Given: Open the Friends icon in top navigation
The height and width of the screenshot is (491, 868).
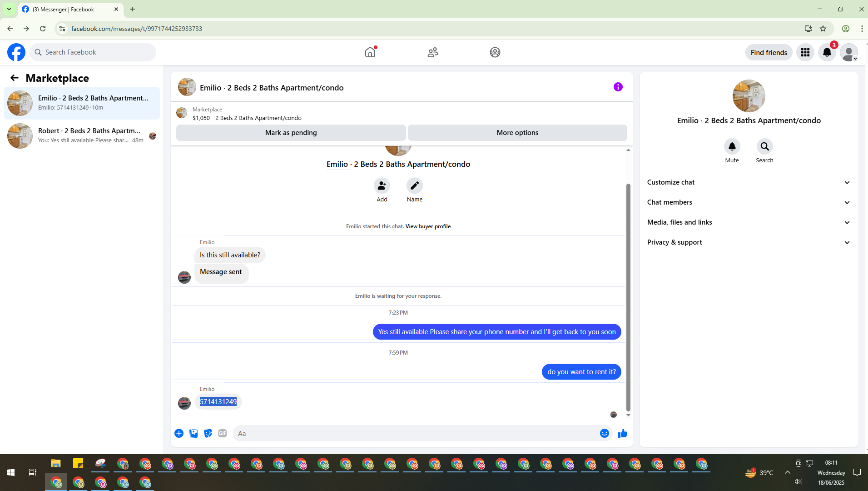Looking at the screenshot, I should [x=433, y=52].
